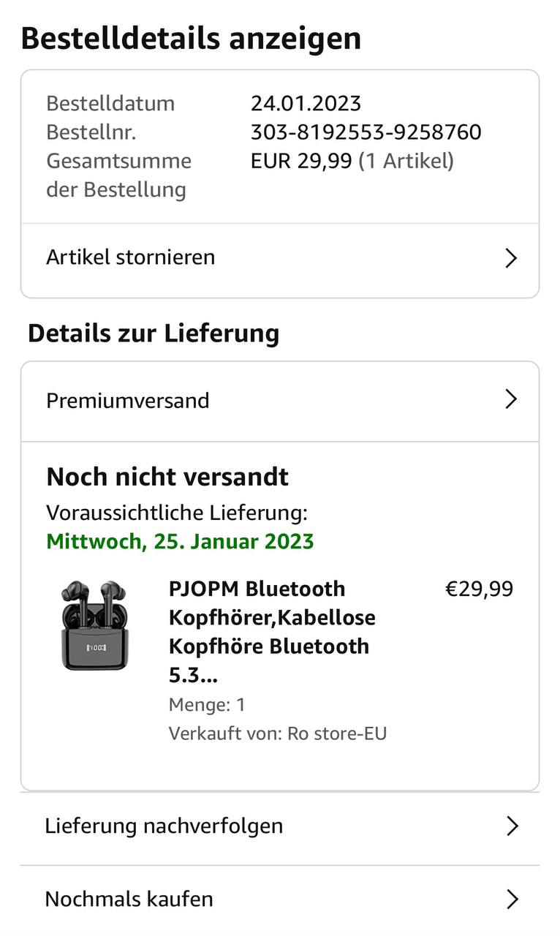560x936 pixels.
Task: Click the Details zur Lieferung section heading
Action: [x=154, y=333]
